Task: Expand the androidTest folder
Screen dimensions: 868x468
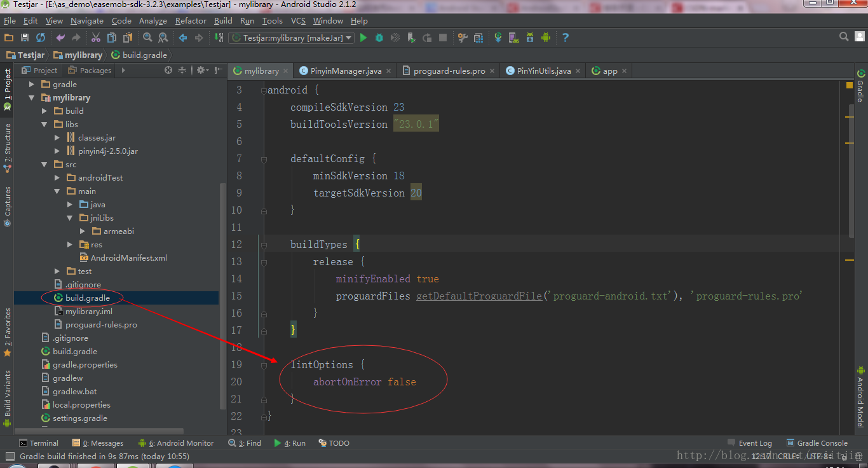Action: click(x=57, y=177)
